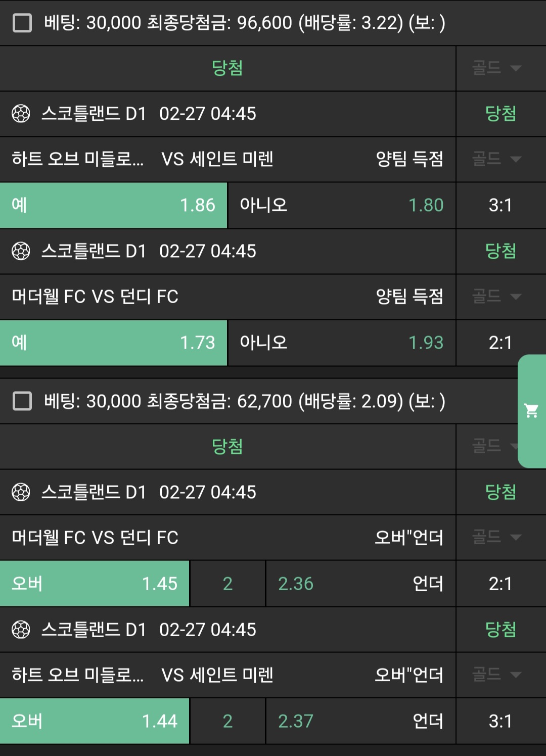This screenshot has width=546, height=756.
Task: Select the 언더 option with odds 2.36
Action: pos(360,584)
